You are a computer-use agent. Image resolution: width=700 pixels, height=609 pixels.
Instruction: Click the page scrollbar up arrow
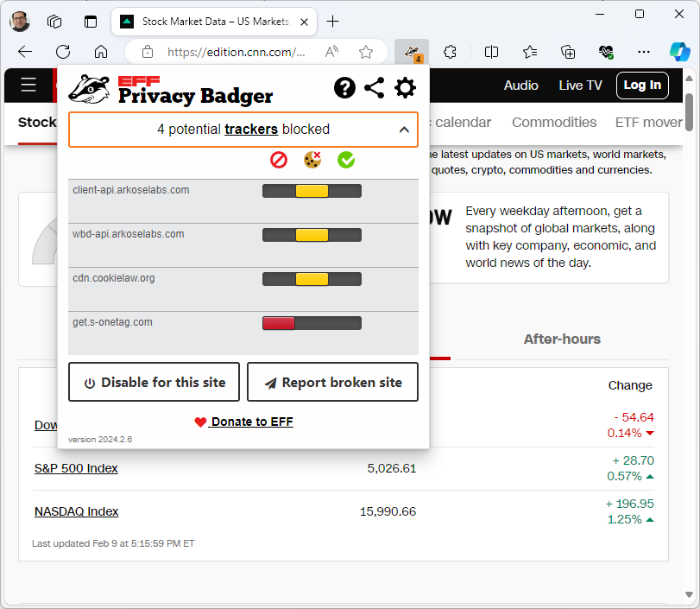pyautogui.click(x=689, y=79)
